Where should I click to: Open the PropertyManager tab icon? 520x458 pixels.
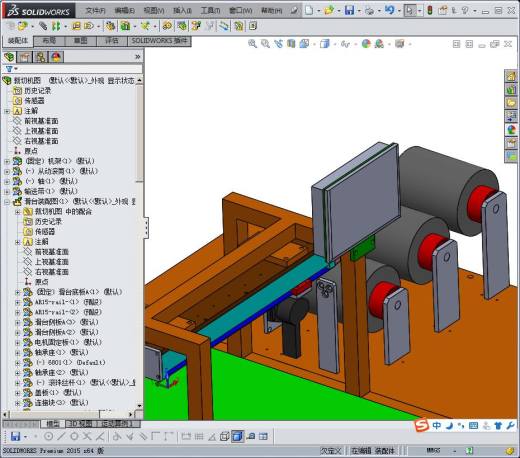[24, 57]
